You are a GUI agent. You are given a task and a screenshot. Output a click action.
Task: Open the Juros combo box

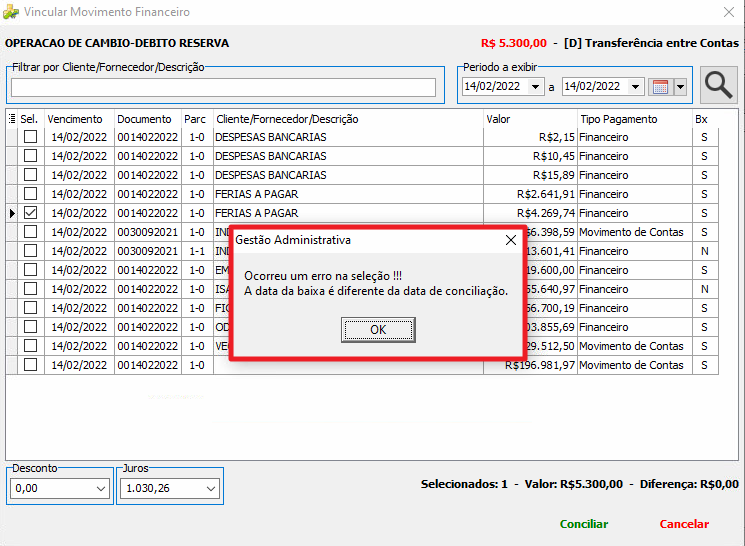(x=211, y=489)
